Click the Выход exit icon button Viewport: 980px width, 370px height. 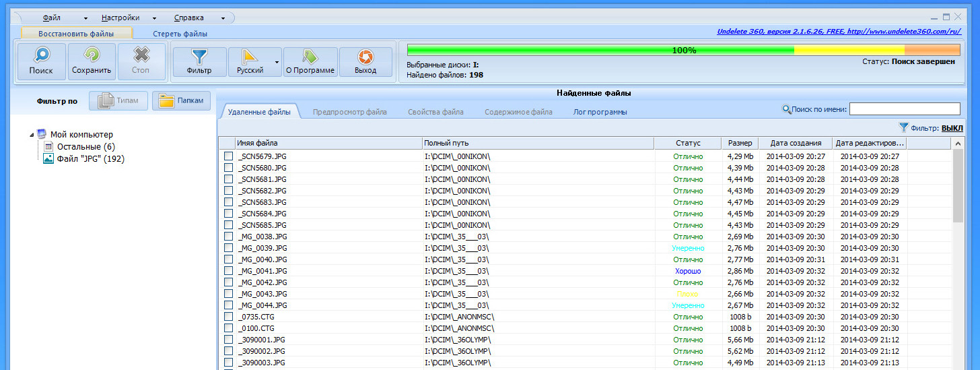[x=365, y=61]
